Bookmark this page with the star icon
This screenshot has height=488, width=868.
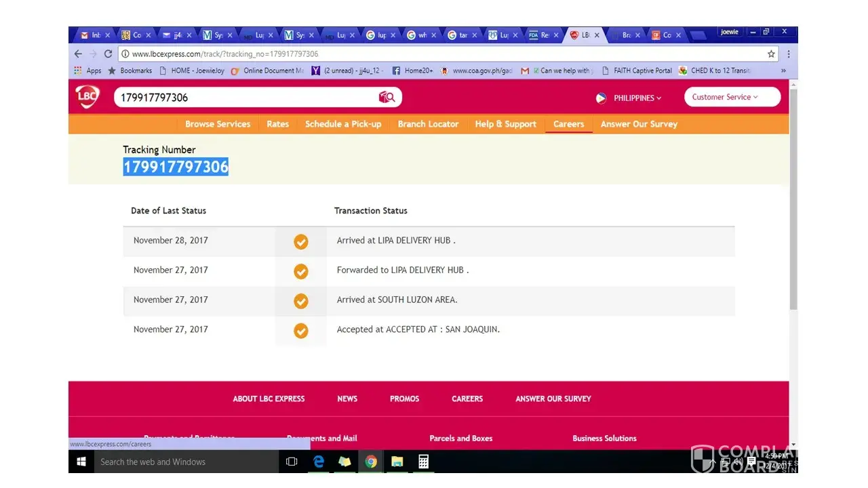coord(771,54)
